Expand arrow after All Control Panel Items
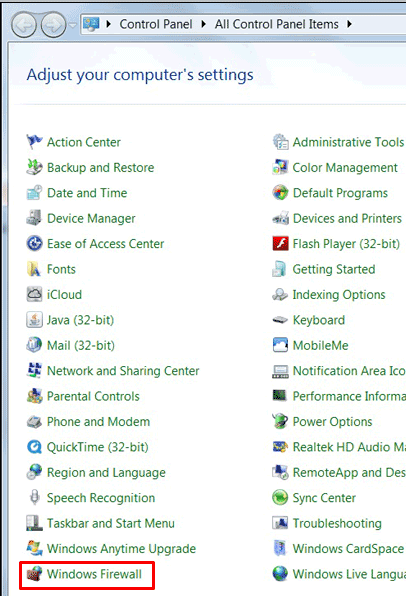This screenshot has width=406, height=596. click(349, 24)
